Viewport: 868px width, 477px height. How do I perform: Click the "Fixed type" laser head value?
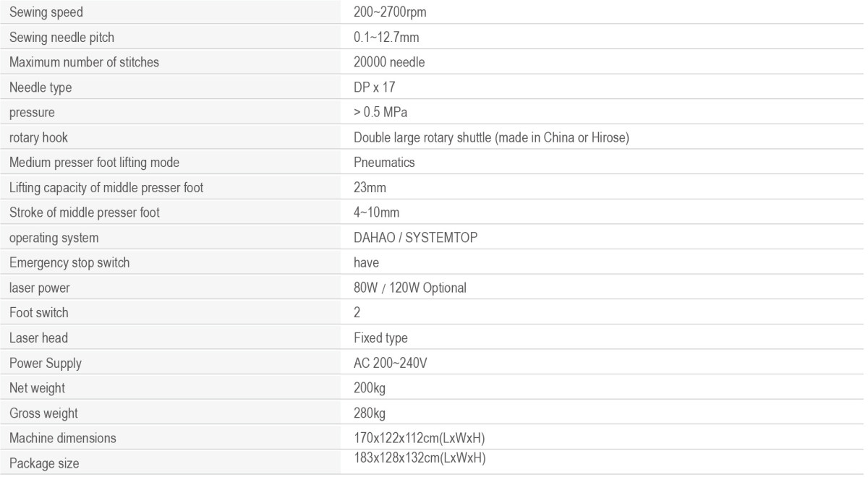coord(380,338)
